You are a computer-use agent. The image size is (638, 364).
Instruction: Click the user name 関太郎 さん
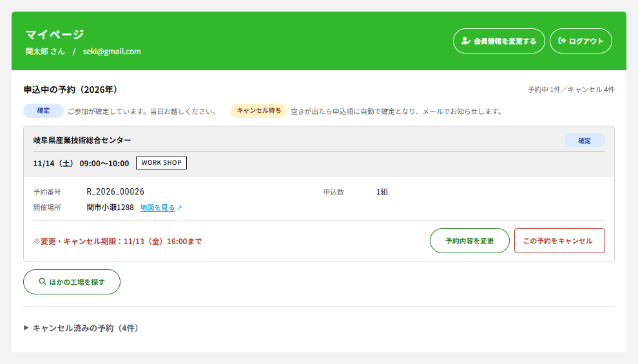(x=45, y=52)
